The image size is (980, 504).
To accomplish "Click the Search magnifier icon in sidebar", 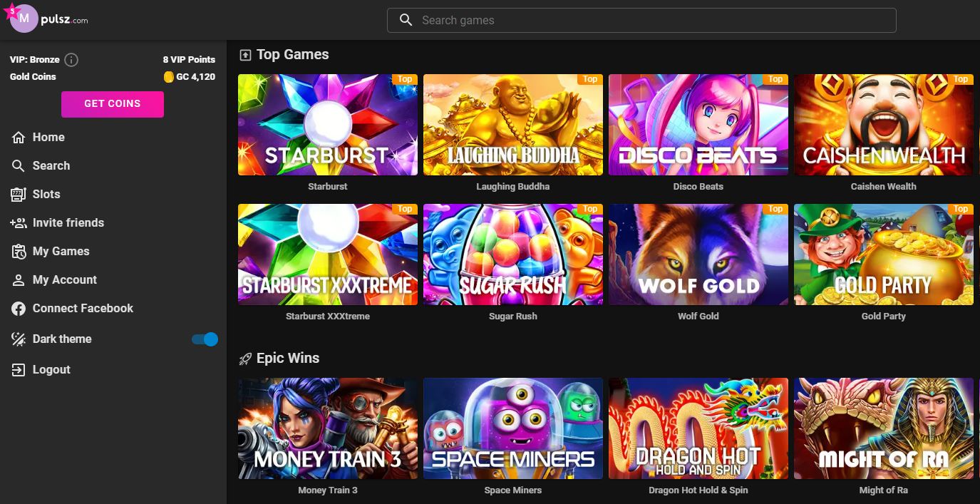I will tap(19, 165).
